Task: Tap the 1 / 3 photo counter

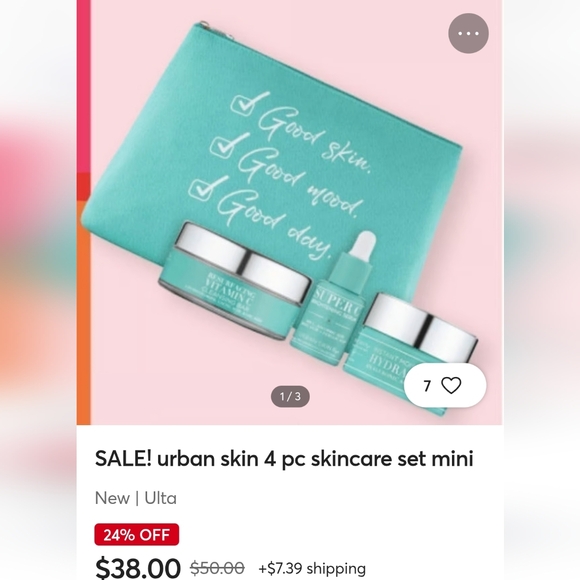Action: tap(290, 397)
